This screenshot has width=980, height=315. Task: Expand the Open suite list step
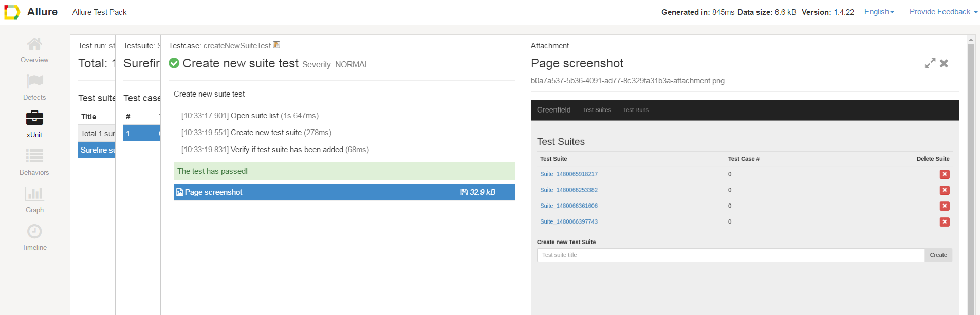(344, 116)
